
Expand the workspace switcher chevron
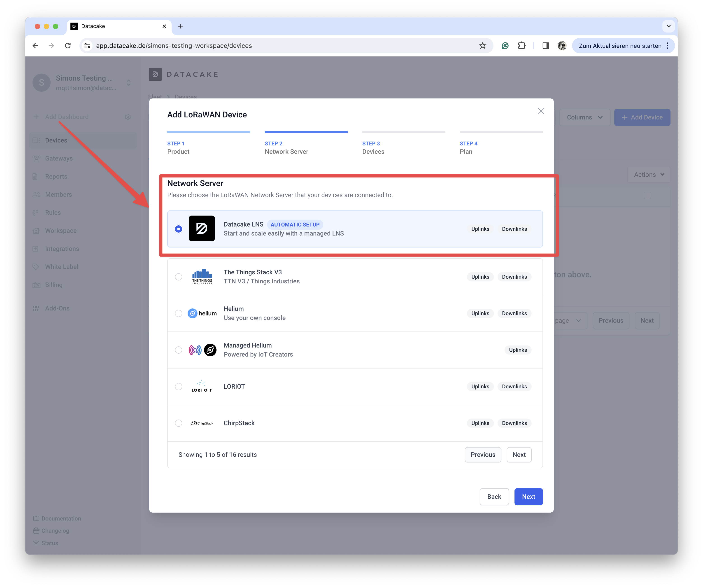click(128, 82)
